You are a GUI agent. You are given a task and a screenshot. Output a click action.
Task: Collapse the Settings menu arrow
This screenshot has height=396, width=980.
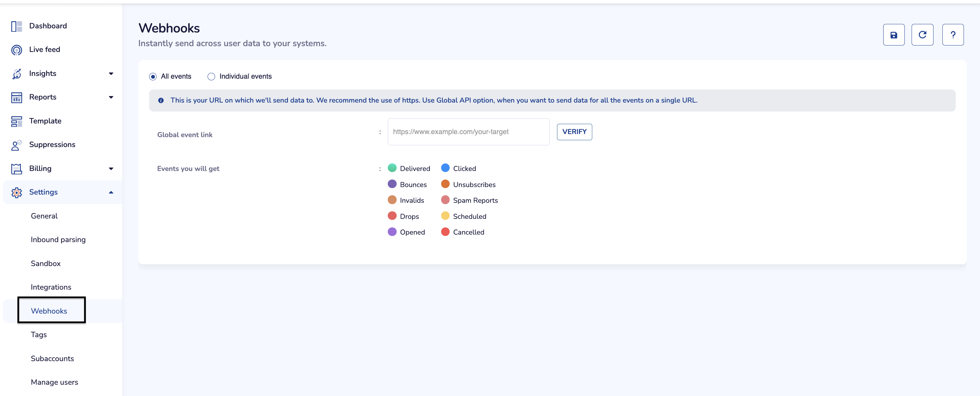pos(111,193)
